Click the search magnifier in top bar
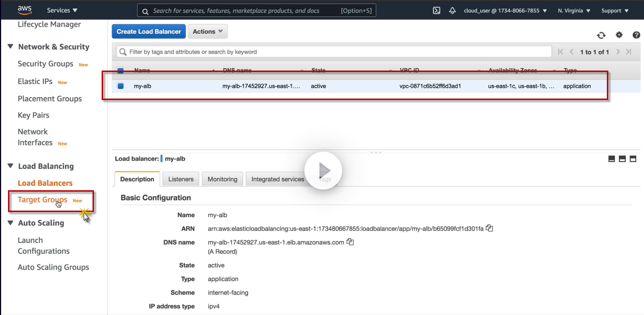 click(145, 11)
